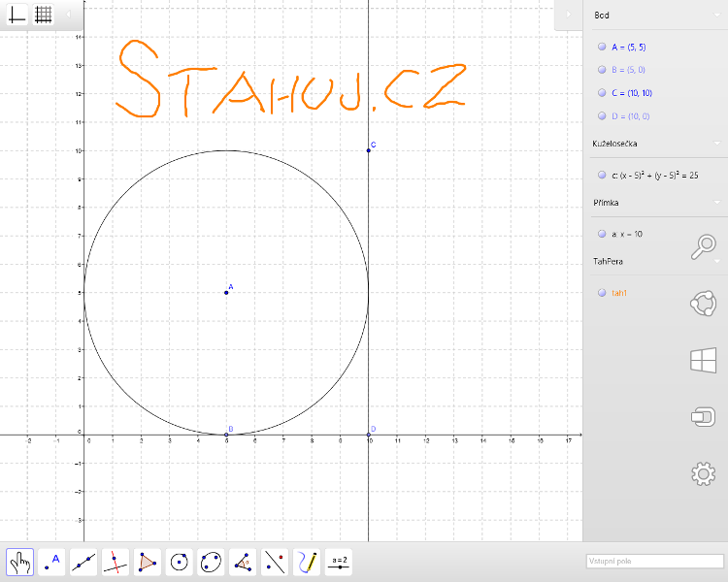Select the Line through two points tool
This screenshot has width=728, height=582.
83,562
